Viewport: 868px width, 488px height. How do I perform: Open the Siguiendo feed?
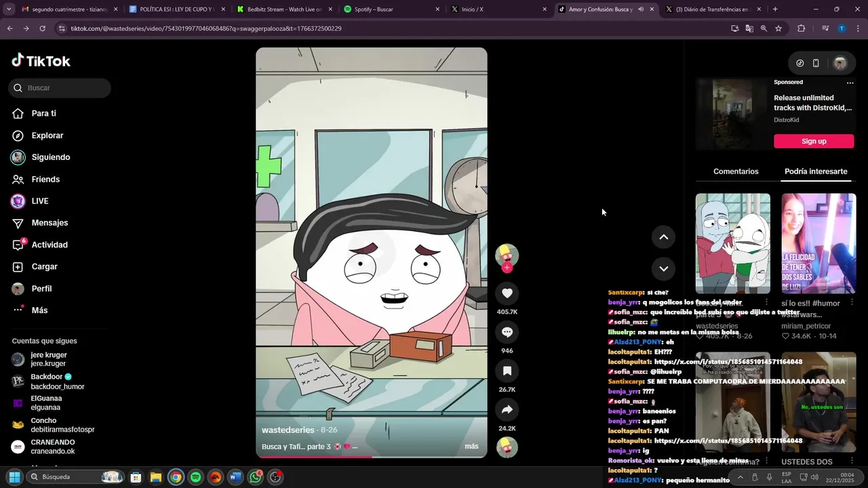[50, 157]
